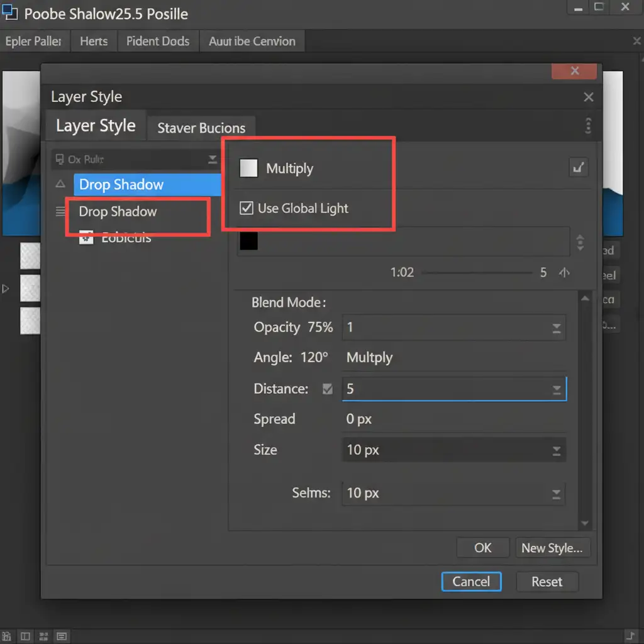This screenshot has width=644, height=644.
Task: Switch to the Staver Bucions tab
Action: pyautogui.click(x=201, y=128)
